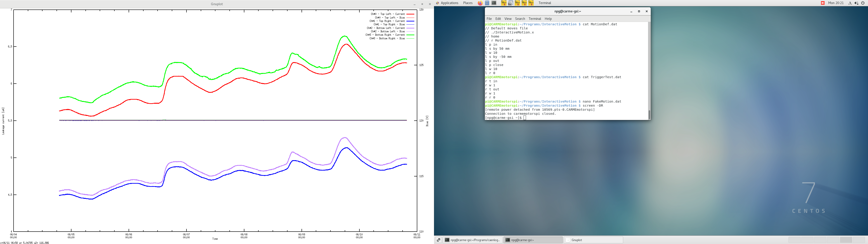This screenshot has height=244, width=868.
Task: Click the muted volume icon
Action: point(856,3)
